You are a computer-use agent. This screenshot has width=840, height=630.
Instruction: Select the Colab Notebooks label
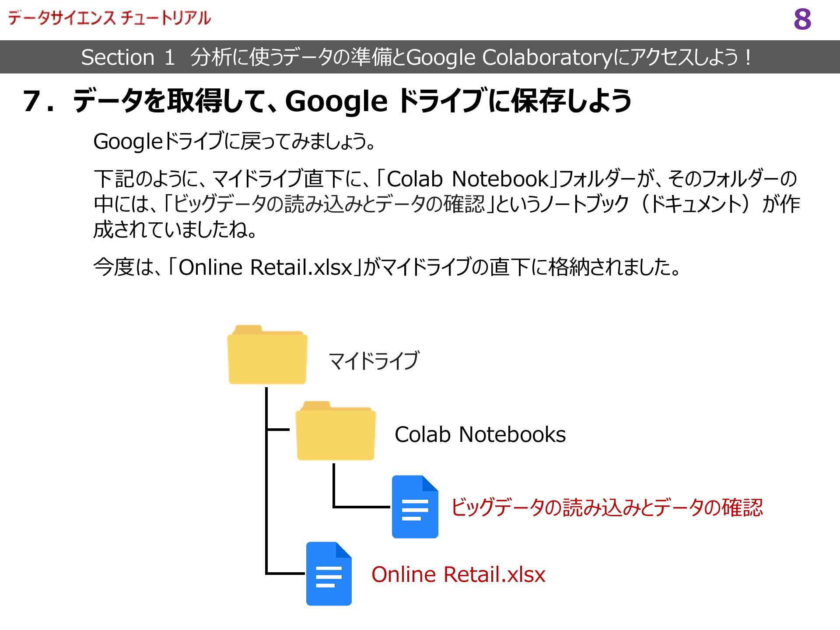click(480, 434)
